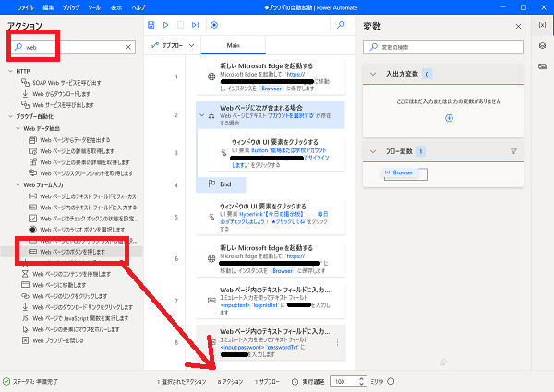Open the デバッグ menu
The image size is (554, 392).
click(71, 7)
